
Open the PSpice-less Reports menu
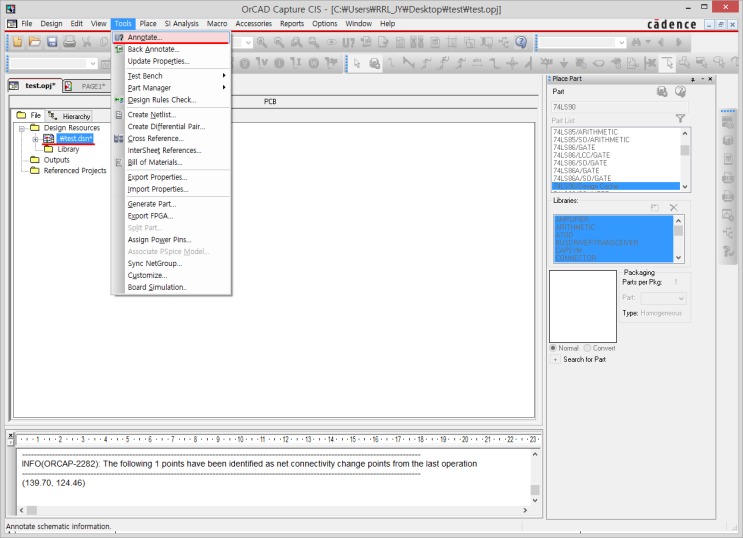[x=291, y=24]
